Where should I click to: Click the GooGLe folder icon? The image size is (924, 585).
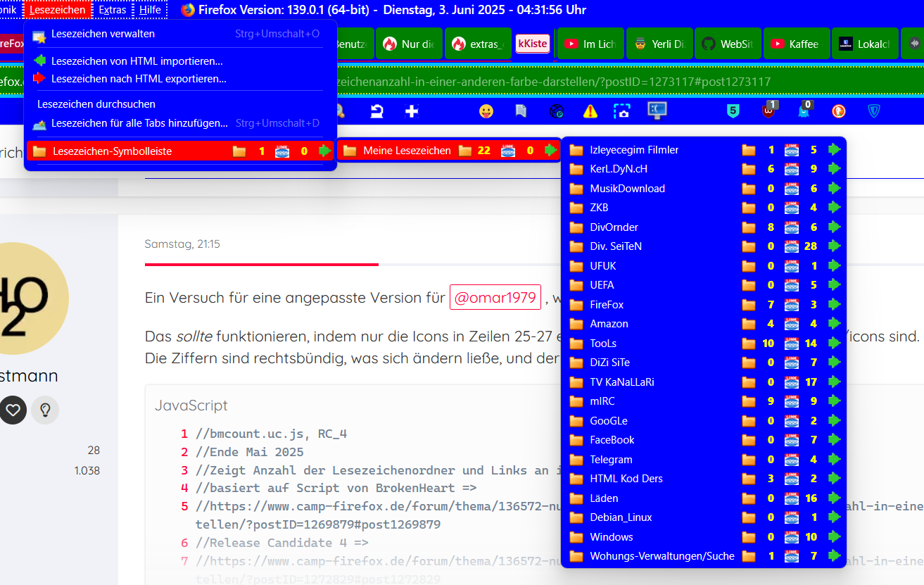tap(577, 421)
